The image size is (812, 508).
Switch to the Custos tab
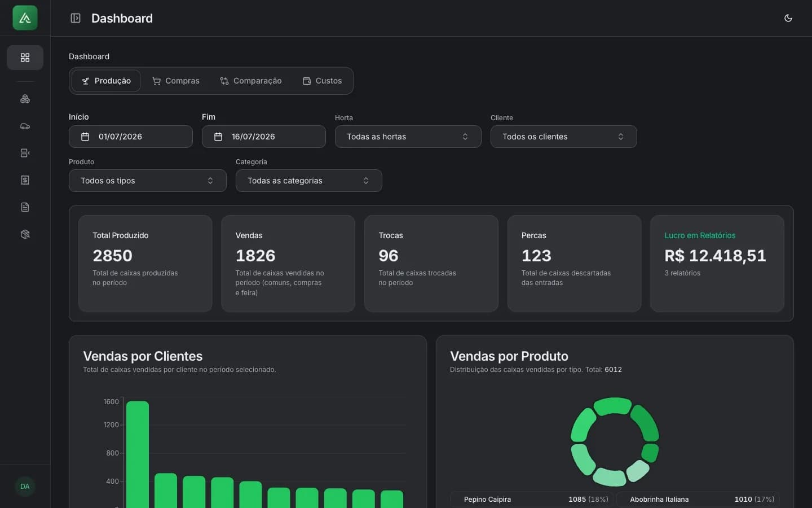pos(323,81)
